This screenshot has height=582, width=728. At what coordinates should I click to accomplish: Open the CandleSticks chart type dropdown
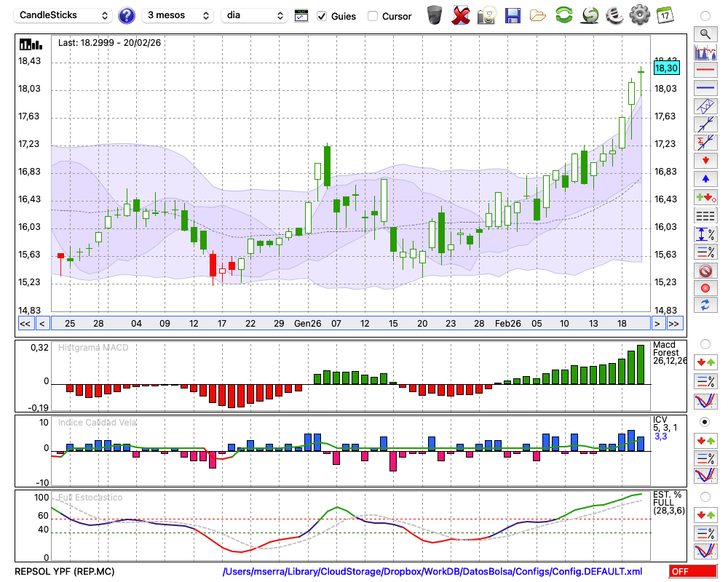coord(64,15)
